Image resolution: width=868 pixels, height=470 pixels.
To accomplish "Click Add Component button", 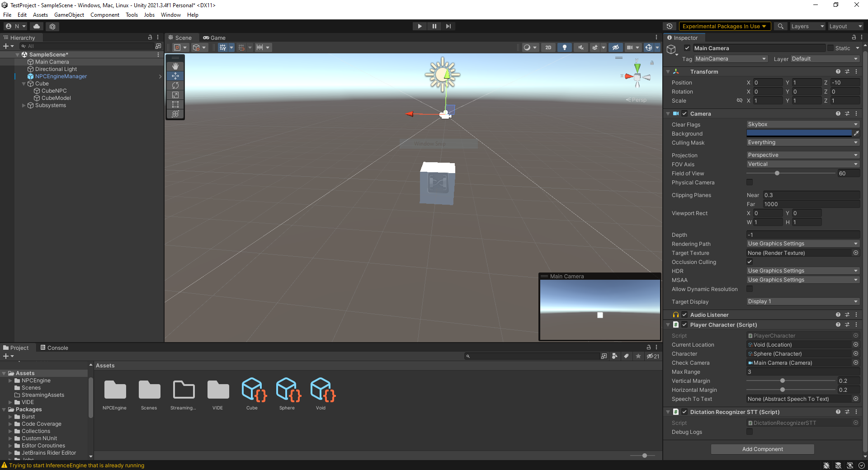I will [762, 449].
